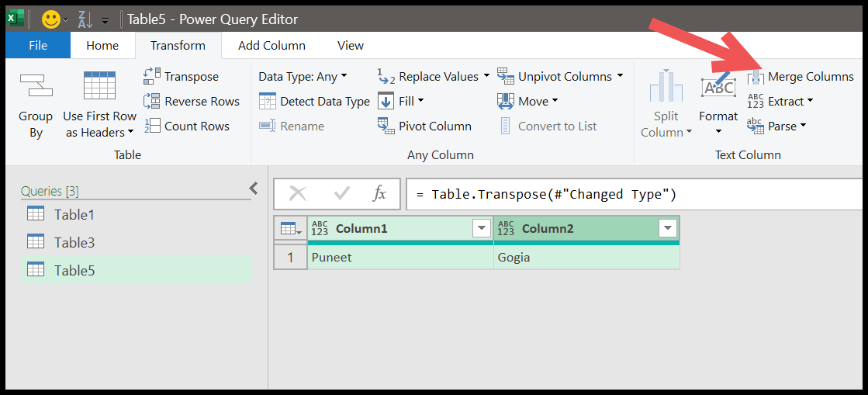Image resolution: width=868 pixels, height=395 pixels.
Task: Select the Table5 query
Action: coord(136,270)
